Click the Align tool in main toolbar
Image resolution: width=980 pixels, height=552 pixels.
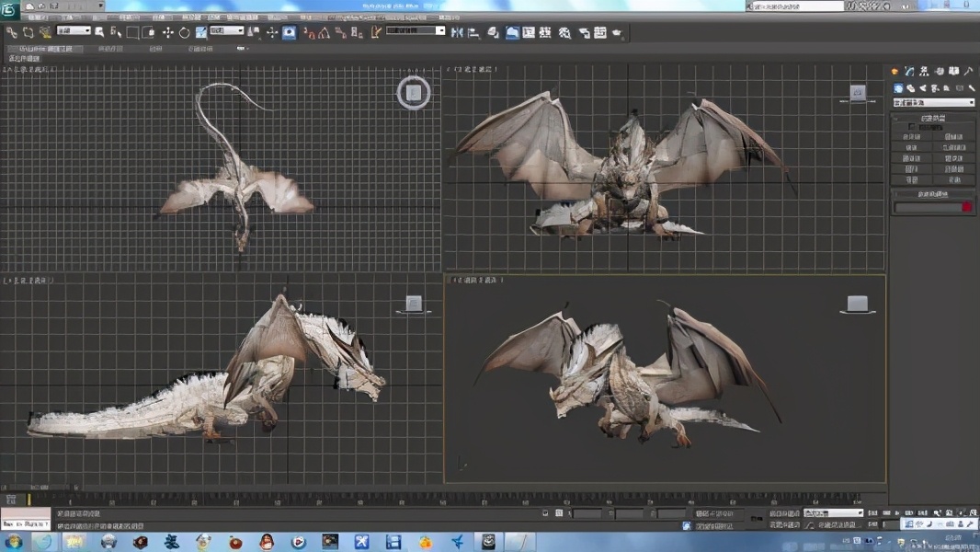(x=473, y=32)
